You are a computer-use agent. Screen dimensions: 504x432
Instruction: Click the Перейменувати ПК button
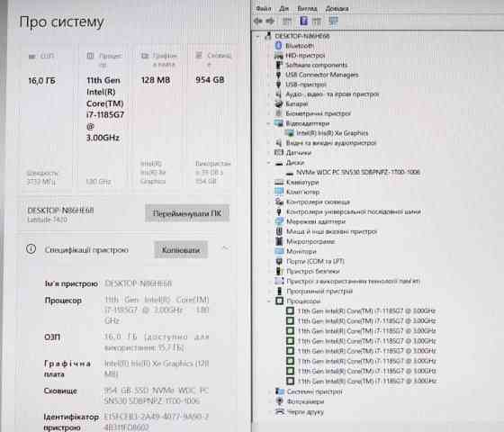click(x=187, y=213)
